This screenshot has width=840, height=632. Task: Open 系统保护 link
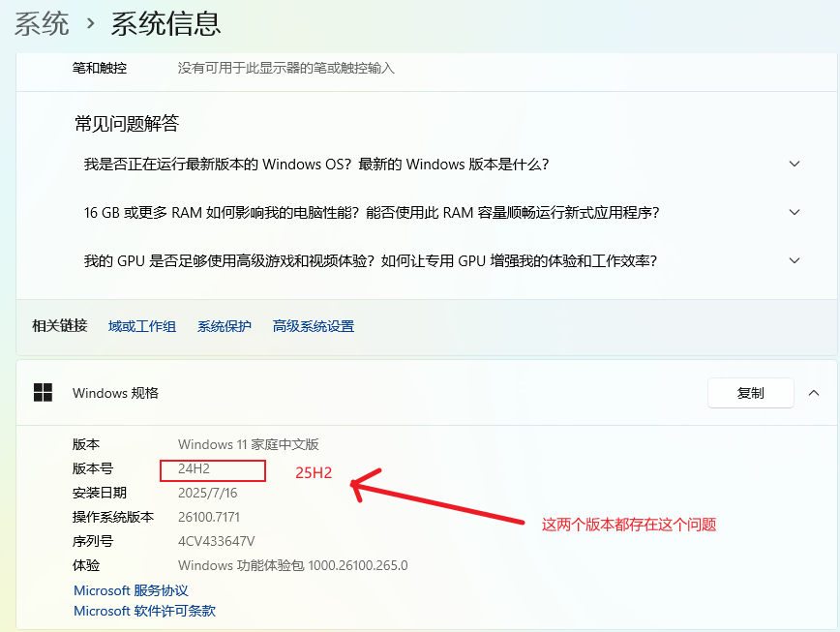pyautogui.click(x=224, y=326)
